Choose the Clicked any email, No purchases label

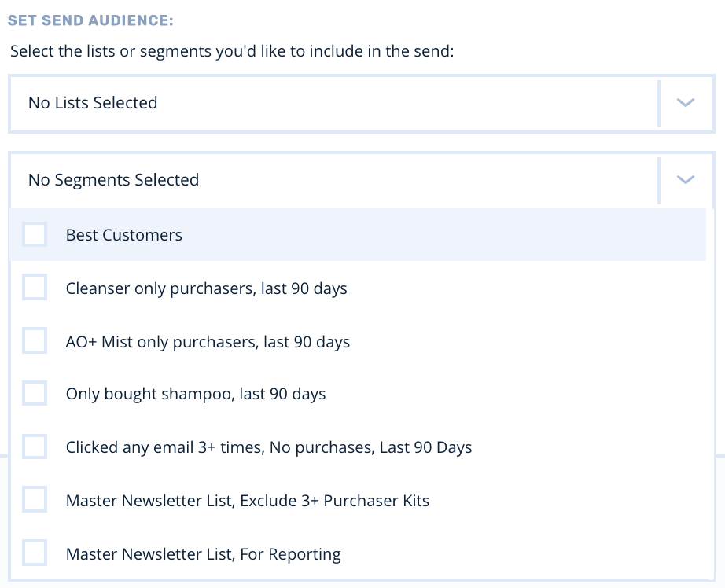(269, 448)
